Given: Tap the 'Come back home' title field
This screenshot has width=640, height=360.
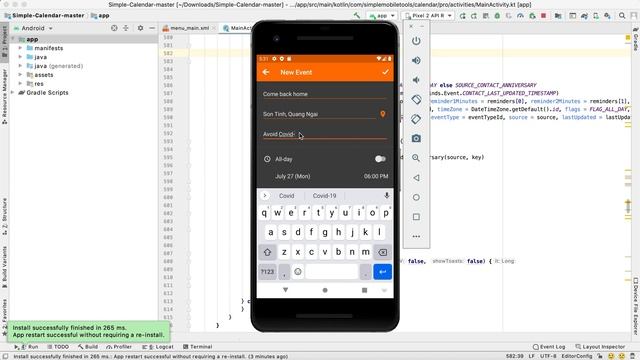Looking at the screenshot, I should [x=324, y=94].
